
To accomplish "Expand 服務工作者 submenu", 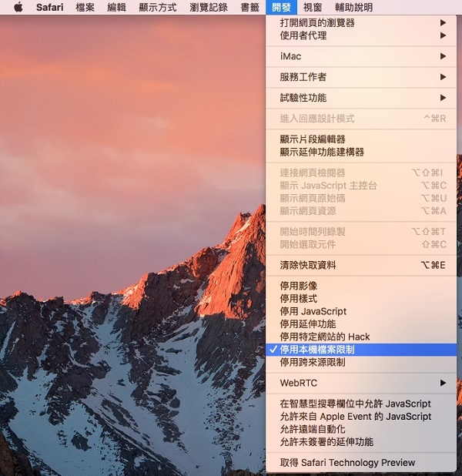I will point(361,77).
